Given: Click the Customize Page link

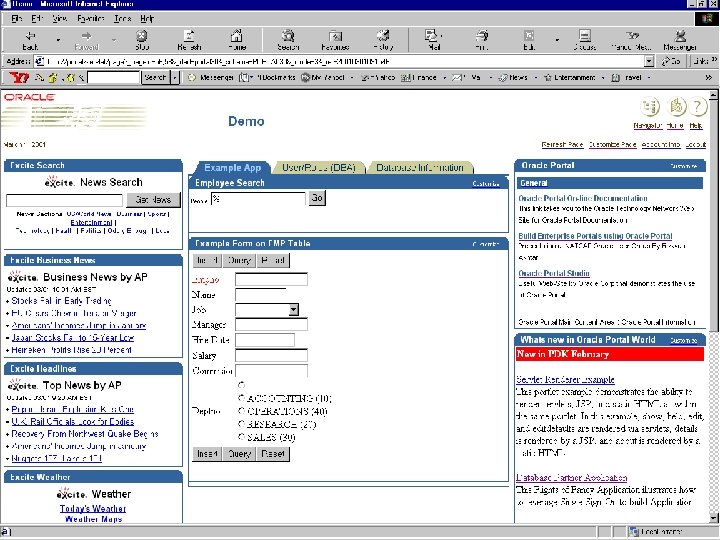Looking at the screenshot, I should click(x=612, y=144).
